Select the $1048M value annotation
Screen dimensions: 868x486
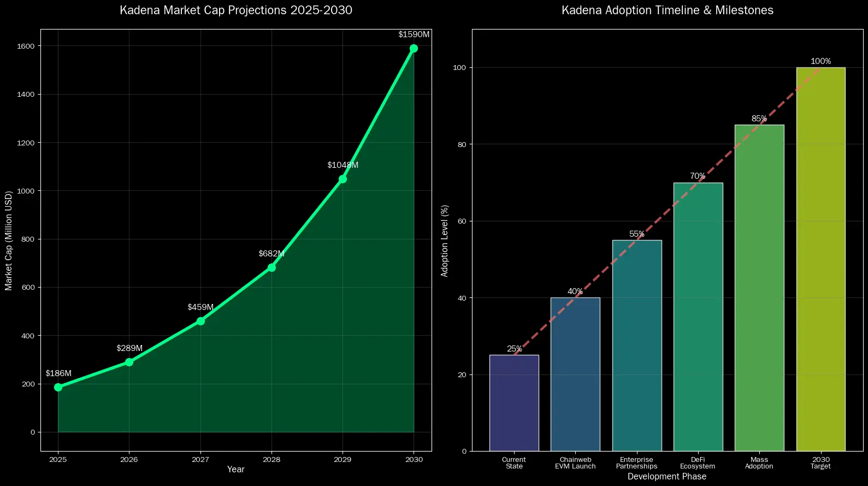pos(343,165)
